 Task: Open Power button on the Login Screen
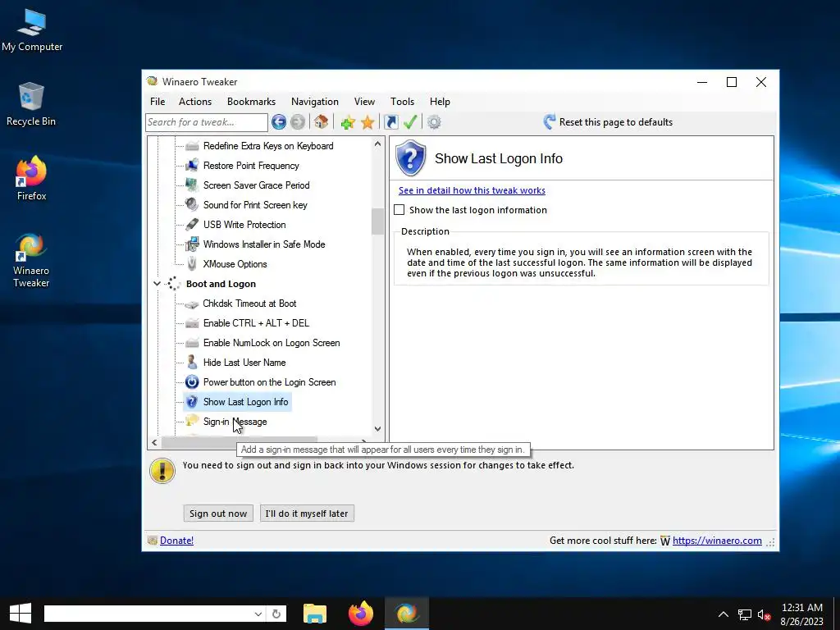269,382
